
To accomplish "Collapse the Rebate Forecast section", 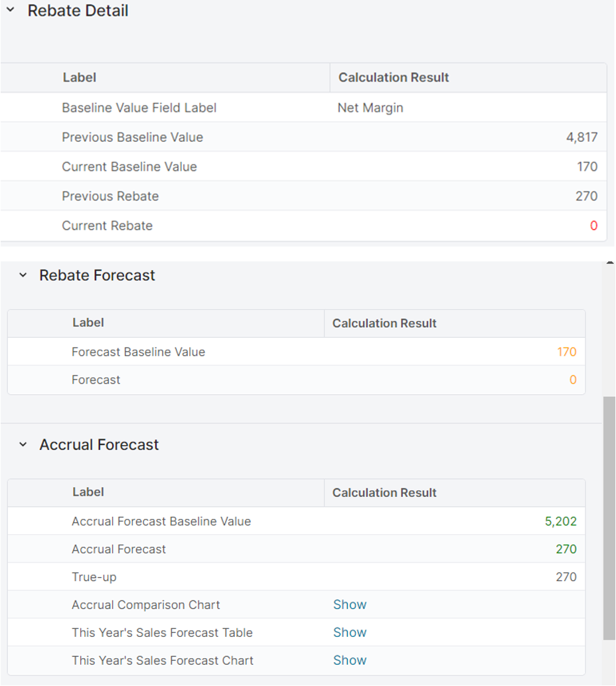I will [23, 275].
